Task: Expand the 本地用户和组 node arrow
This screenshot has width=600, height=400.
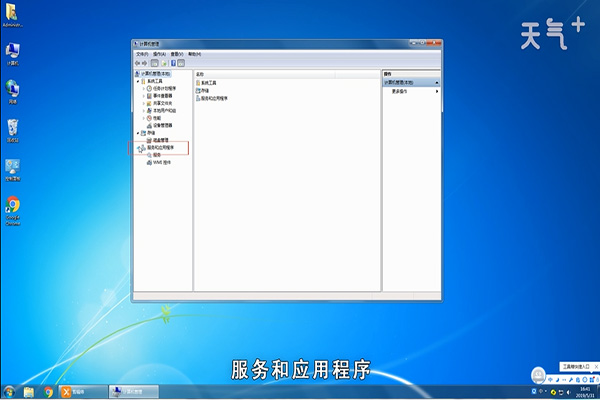Action: tap(144, 111)
